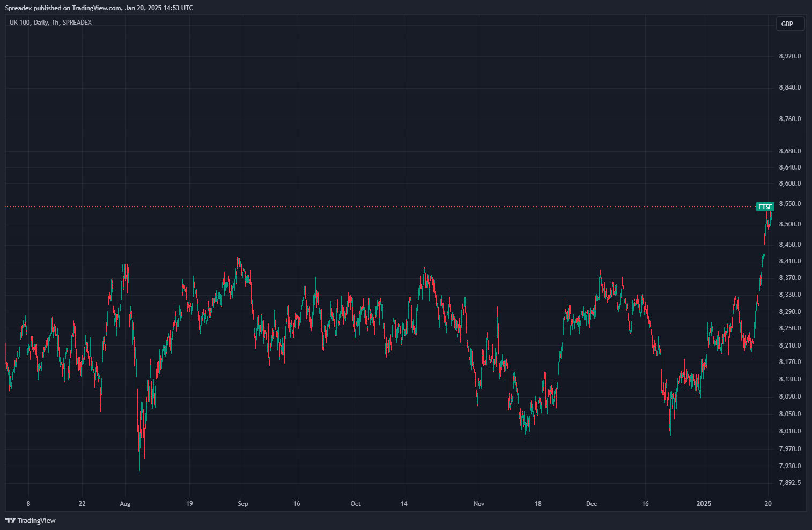The image size is (812, 530).
Task: Click the UK 100 symbol title
Action: pos(50,23)
